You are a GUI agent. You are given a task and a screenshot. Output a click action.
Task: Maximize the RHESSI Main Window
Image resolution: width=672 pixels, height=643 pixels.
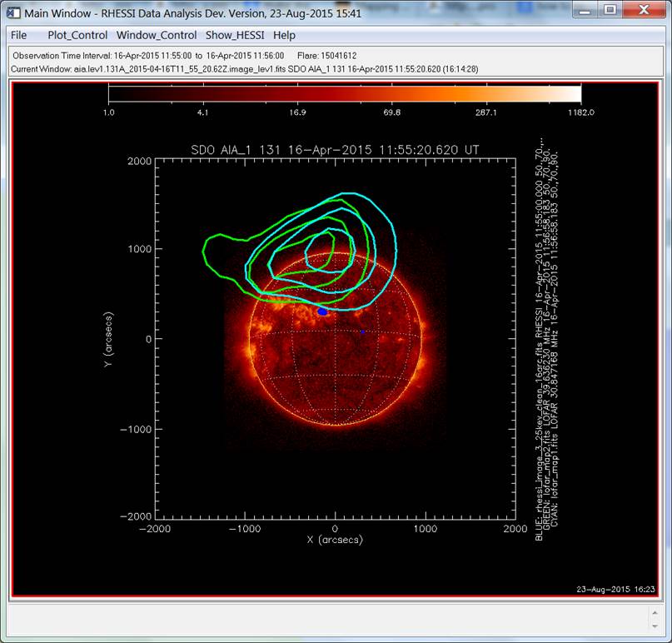coord(610,10)
